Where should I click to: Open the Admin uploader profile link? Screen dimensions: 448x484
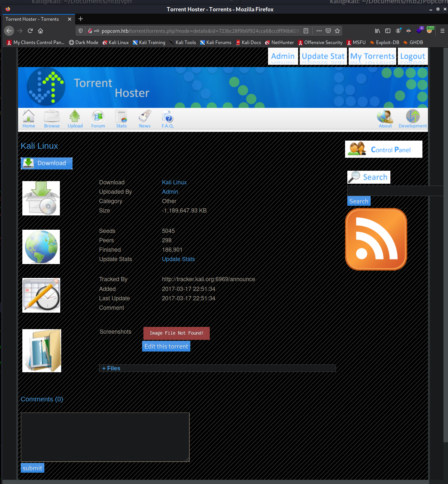click(x=170, y=192)
